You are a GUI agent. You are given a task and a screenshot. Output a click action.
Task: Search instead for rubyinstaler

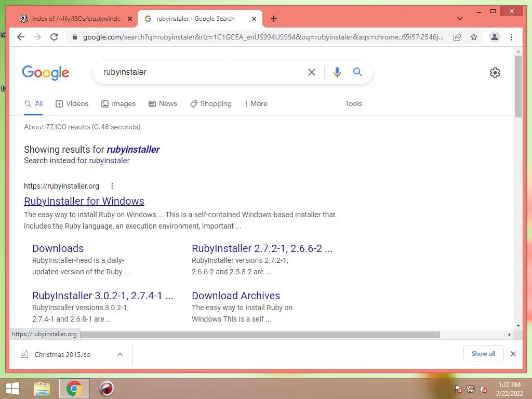point(109,161)
